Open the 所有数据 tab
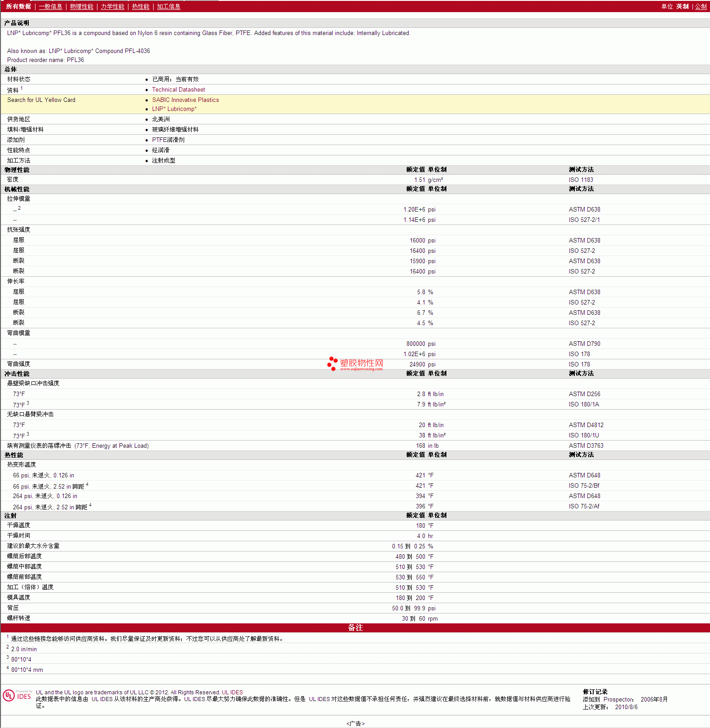This screenshot has height=728, width=710. (18, 6)
